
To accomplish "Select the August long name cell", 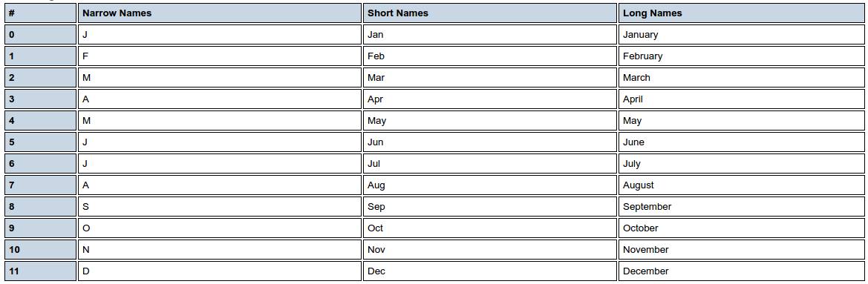I will [741, 185].
